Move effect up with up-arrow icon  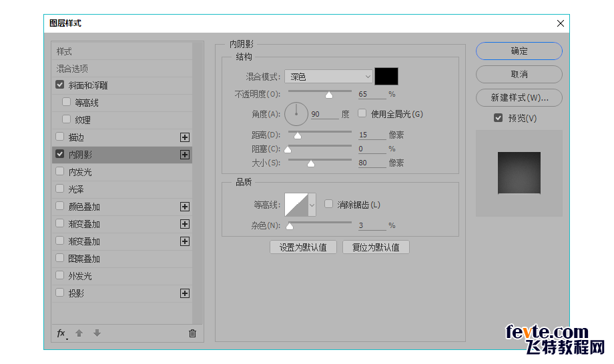click(x=79, y=333)
